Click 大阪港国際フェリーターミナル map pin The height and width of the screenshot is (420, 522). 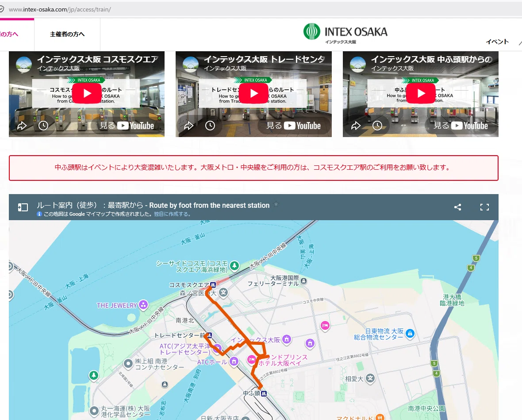[x=303, y=281]
